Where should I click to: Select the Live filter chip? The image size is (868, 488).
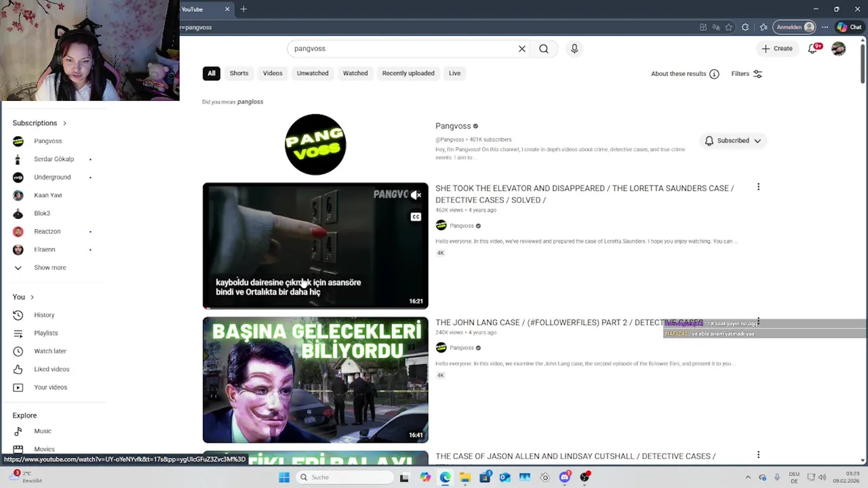pos(454,73)
